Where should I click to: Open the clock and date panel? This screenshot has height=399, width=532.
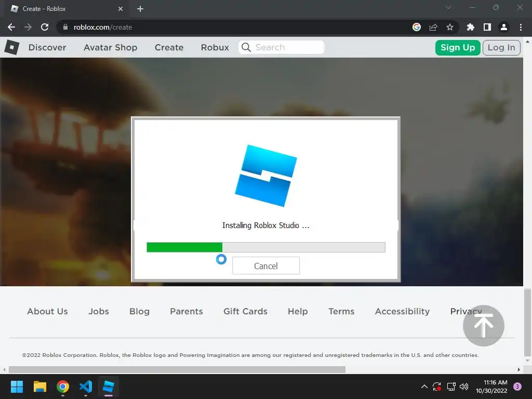pos(491,387)
